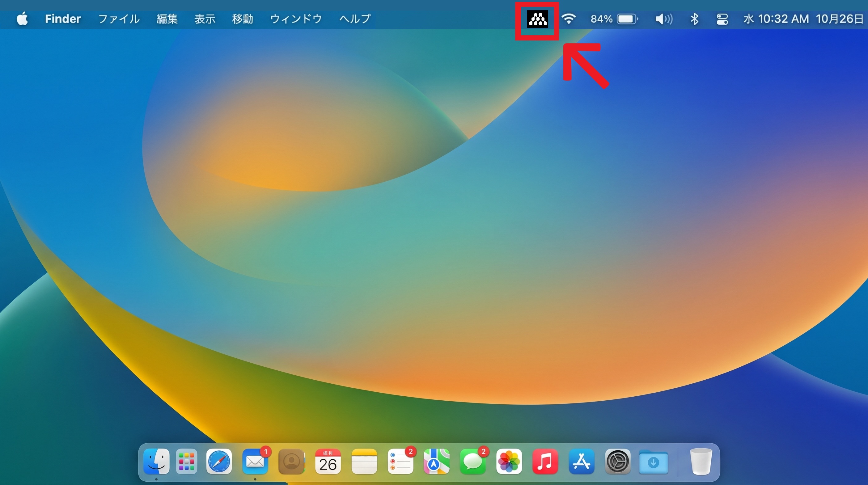
Task: Open System Settings from the Dock
Action: tap(618, 462)
